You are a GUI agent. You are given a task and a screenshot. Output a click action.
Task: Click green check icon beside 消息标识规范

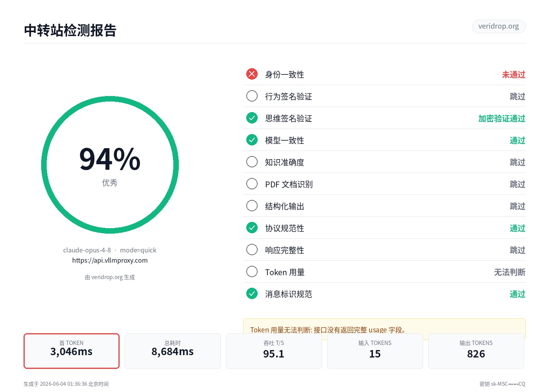[x=252, y=294]
